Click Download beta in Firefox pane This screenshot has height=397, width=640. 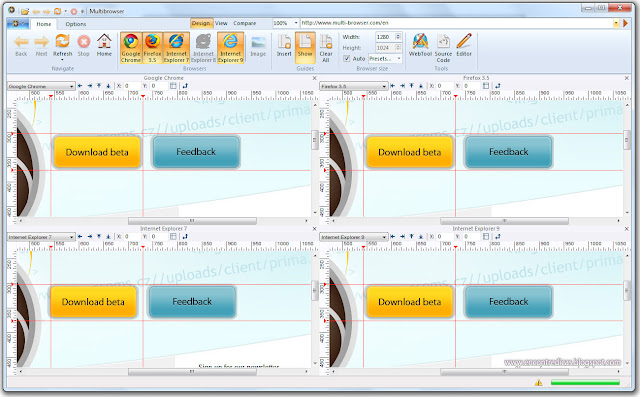pyautogui.click(x=410, y=152)
